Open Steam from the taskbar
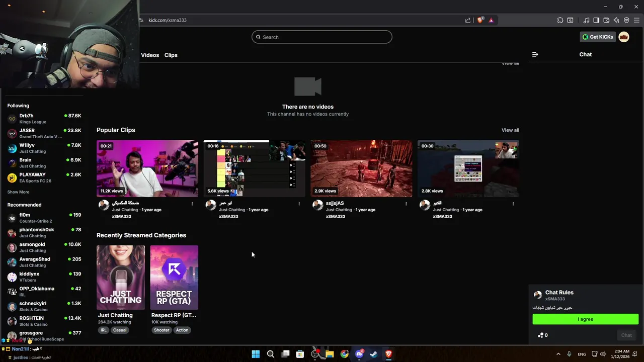Screen dimensions: 644x362 click(374, 354)
